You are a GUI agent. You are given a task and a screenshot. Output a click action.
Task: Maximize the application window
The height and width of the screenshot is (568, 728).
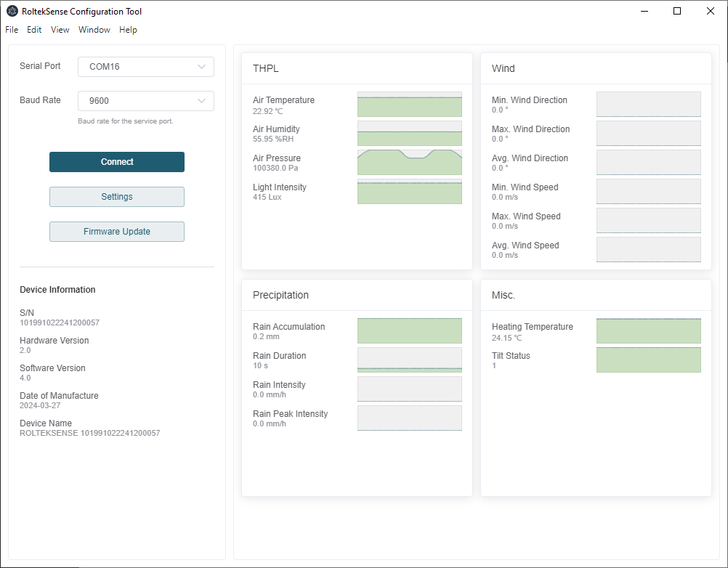[x=677, y=11]
